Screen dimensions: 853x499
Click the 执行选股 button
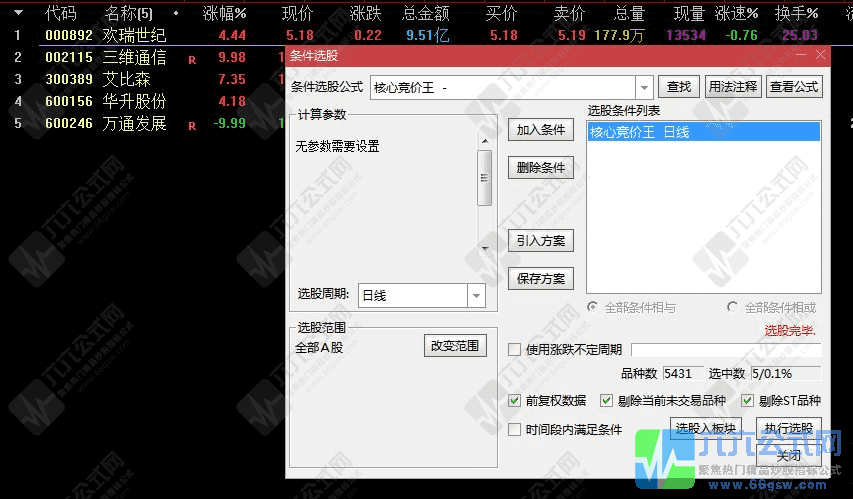pos(789,429)
